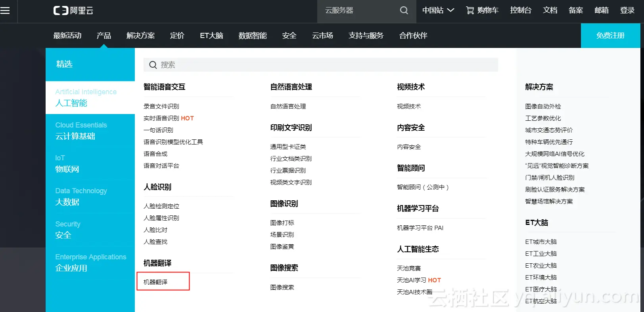
Task: Open 云市场 menu
Action: tap(322, 36)
